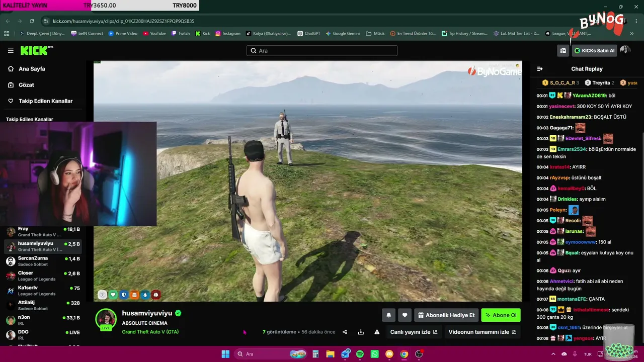Open Calculator from the taskbar
Image resolution: width=644 pixels, height=362 pixels.
pos(315,354)
